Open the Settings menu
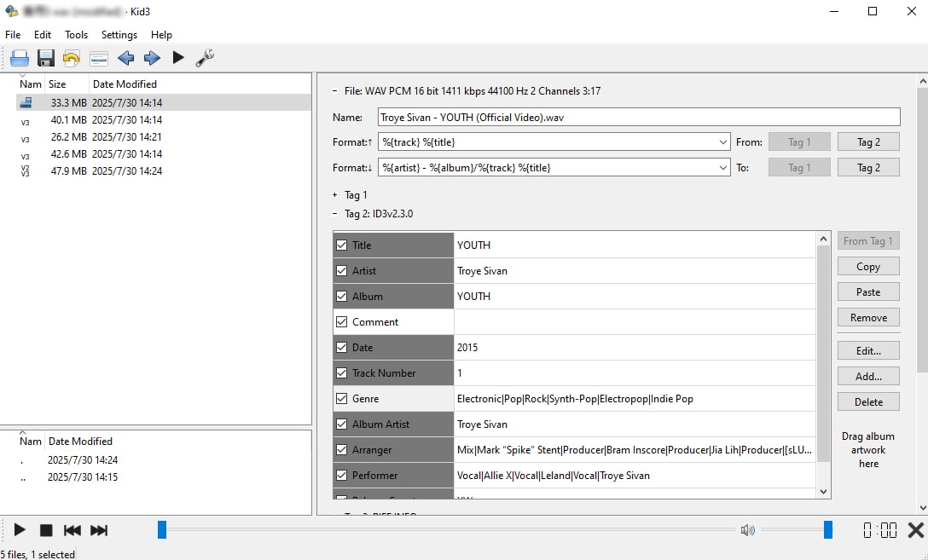928x560 pixels. [119, 35]
